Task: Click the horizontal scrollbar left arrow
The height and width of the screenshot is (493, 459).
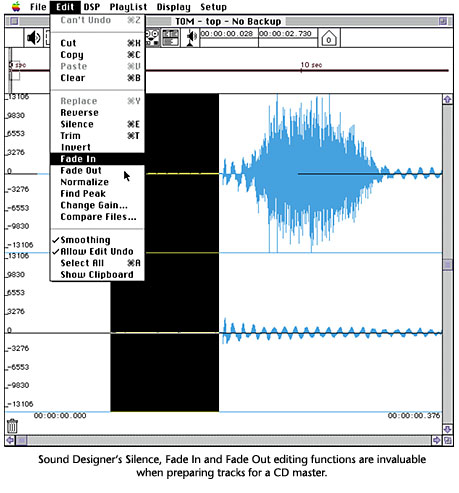Action: (x=10, y=441)
